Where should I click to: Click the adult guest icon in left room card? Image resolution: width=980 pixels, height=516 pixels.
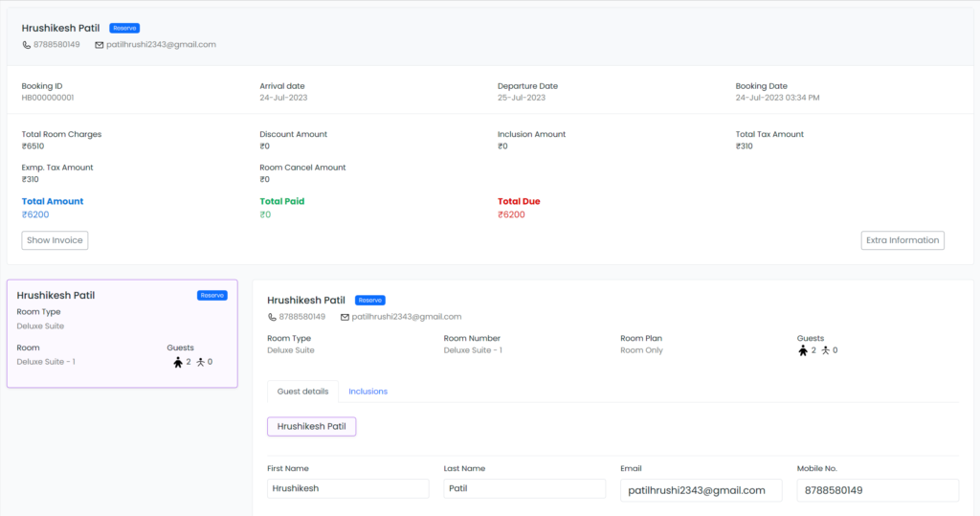177,362
